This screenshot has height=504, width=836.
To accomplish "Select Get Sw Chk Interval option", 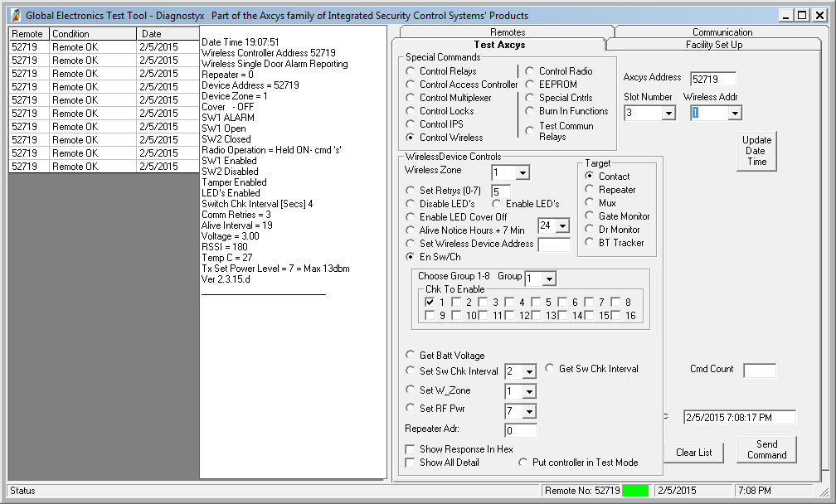I will click(x=550, y=368).
